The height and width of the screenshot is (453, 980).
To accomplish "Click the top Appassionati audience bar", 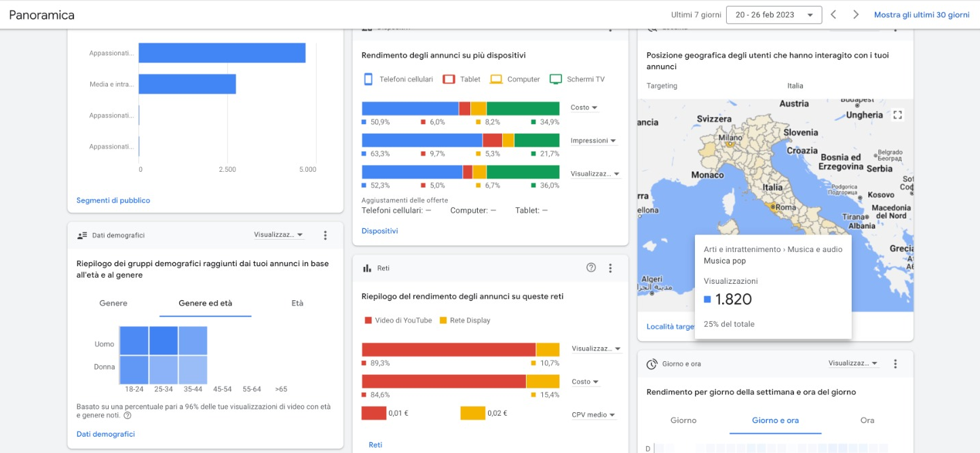I will (222, 53).
